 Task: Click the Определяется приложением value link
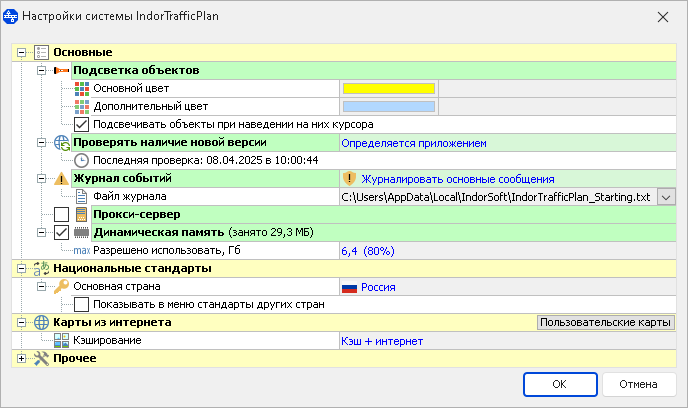click(x=414, y=143)
